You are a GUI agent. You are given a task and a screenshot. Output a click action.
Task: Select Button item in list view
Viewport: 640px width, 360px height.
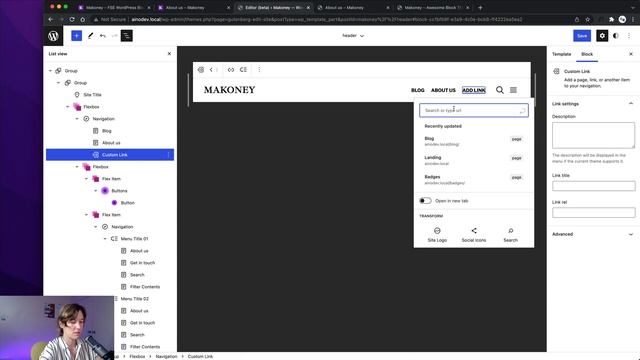(127, 203)
